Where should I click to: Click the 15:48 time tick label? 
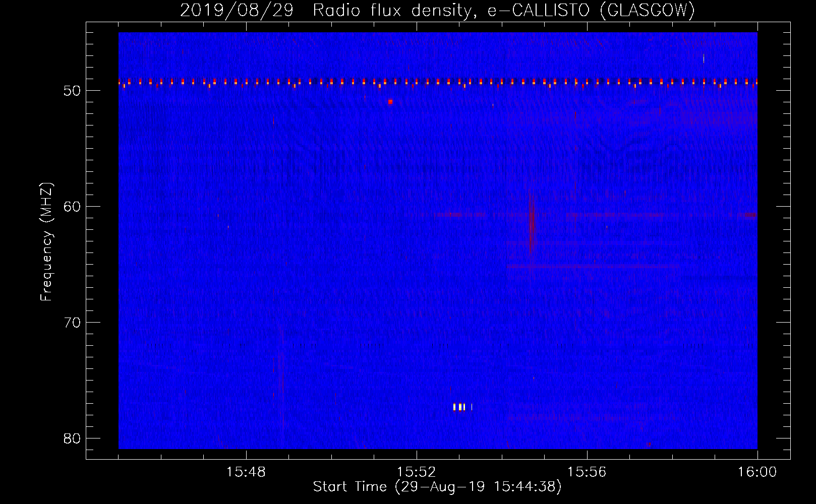click(x=246, y=472)
